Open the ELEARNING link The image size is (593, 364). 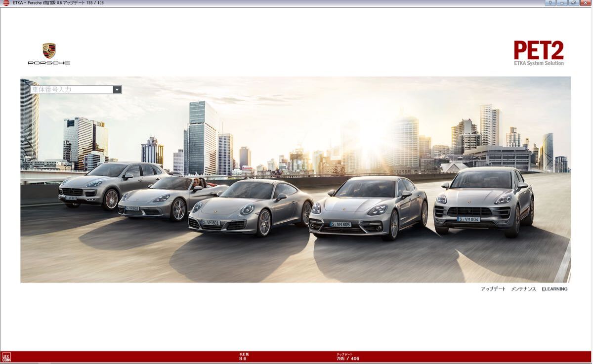pos(554,289)
